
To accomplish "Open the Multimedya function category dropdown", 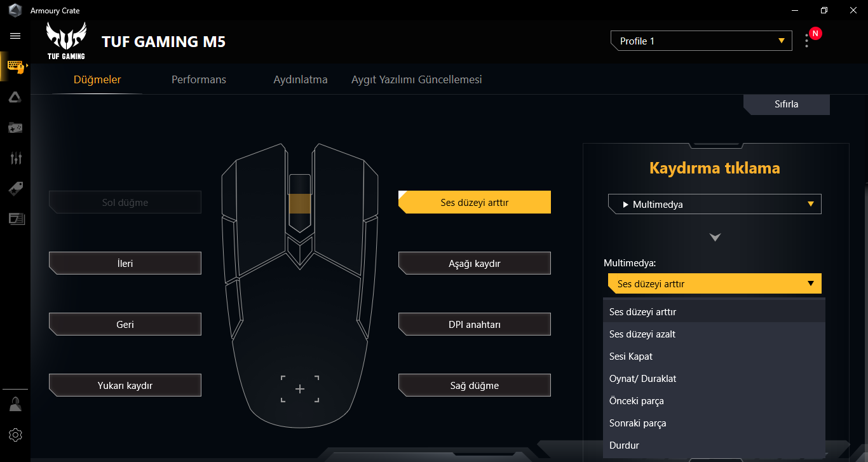I will [715, 204].
